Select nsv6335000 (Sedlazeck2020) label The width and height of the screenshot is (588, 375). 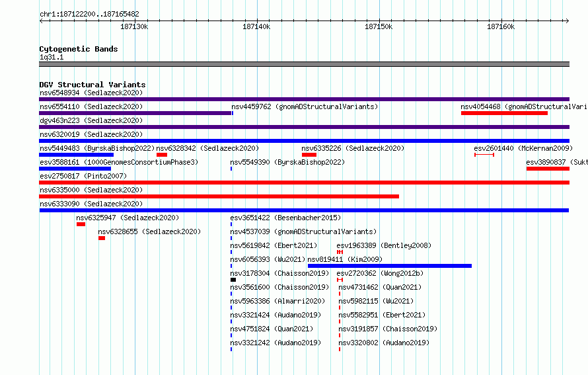(x=91, y=190)
